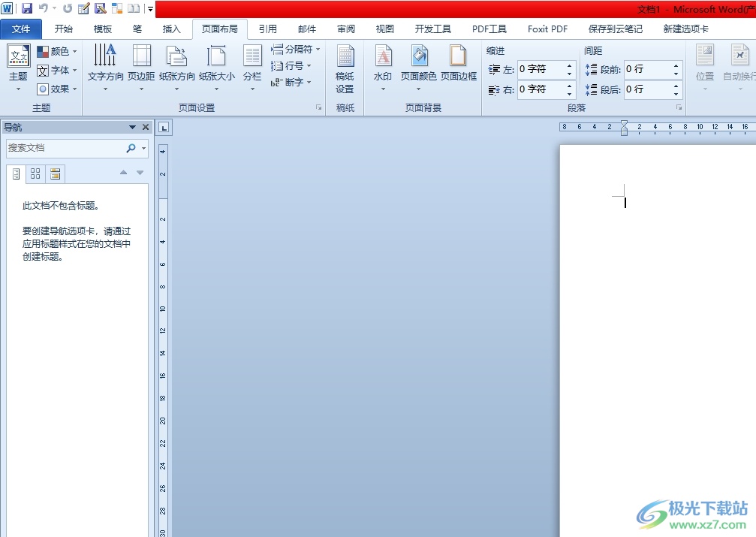Switch to Home (开始) tab
756x537 pixels.
tap(63, 29)
